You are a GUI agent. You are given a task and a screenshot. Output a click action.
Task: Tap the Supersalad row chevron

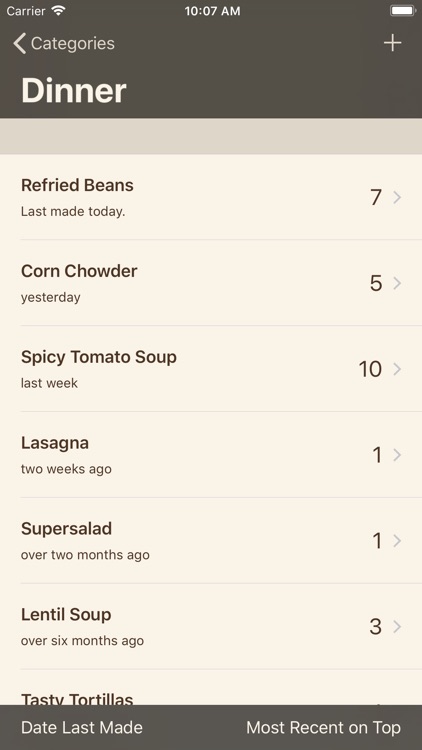point(397,540)
